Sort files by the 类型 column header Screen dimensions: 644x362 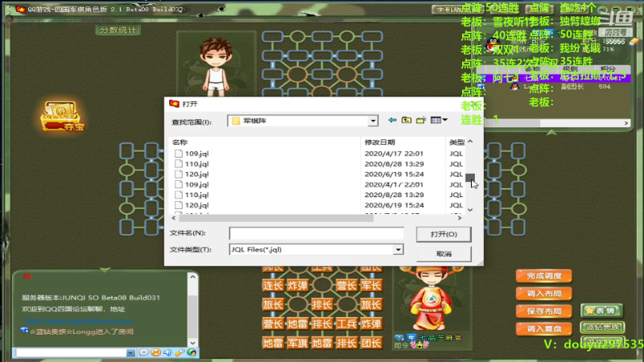coord(456,142)
